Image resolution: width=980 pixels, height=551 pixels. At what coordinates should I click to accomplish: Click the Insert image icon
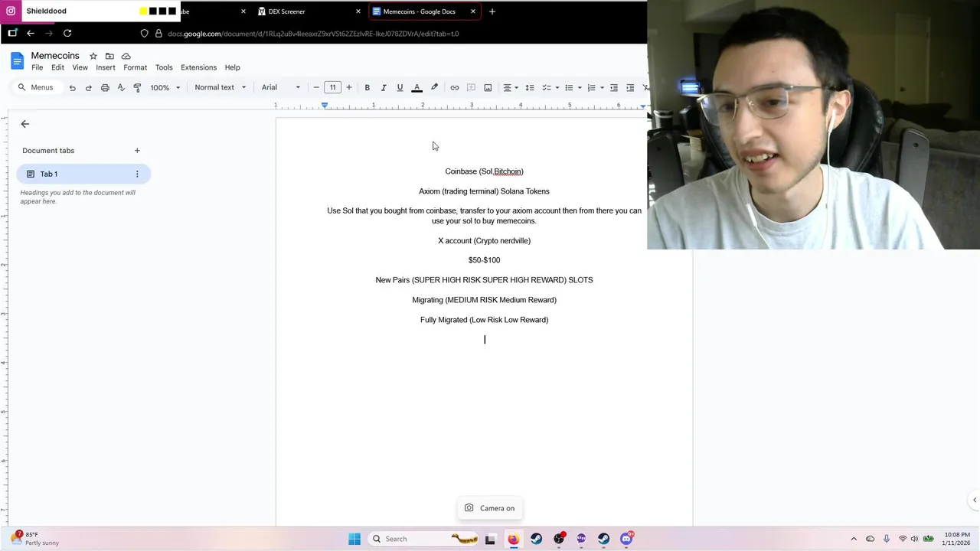[488, 87]
